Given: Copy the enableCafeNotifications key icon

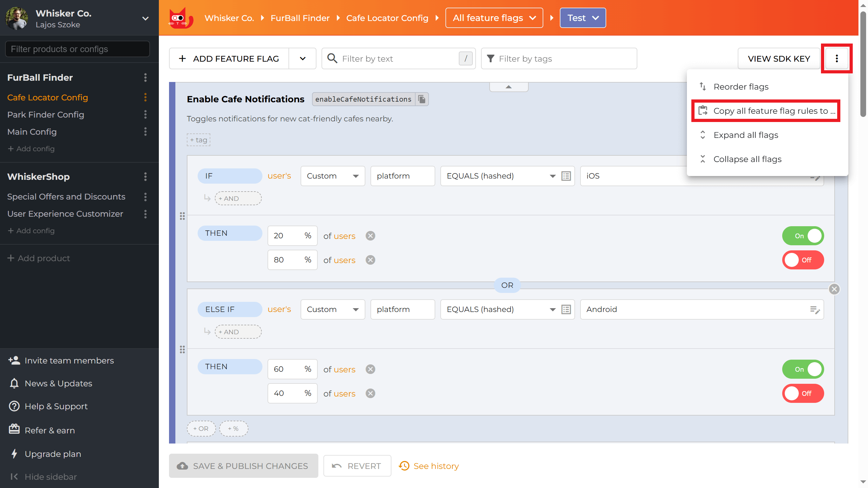Looking at the screenshot, I should [422, 99].
